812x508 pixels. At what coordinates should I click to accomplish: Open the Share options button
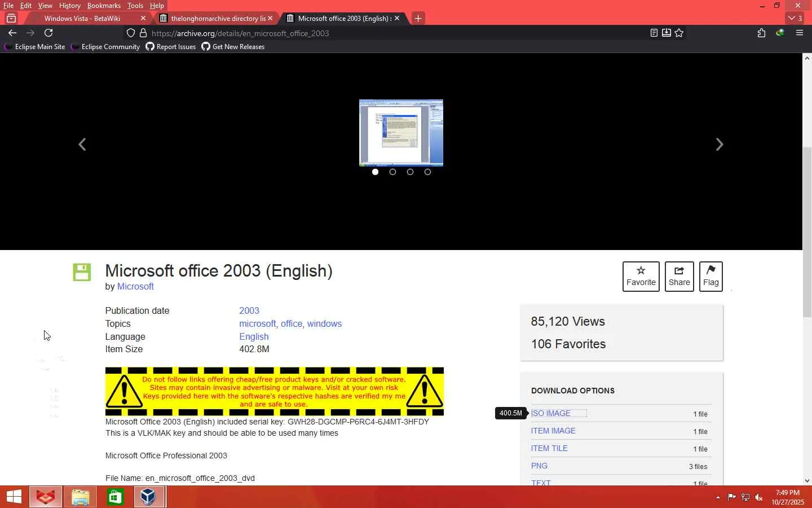click(x=679, y=277)
